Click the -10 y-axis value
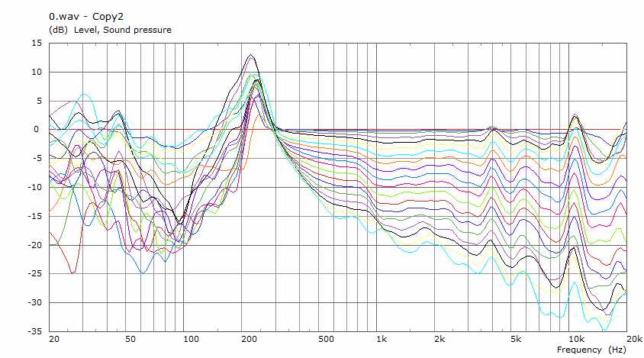Screen dimensions: 644x358 (x=35, y=187)
